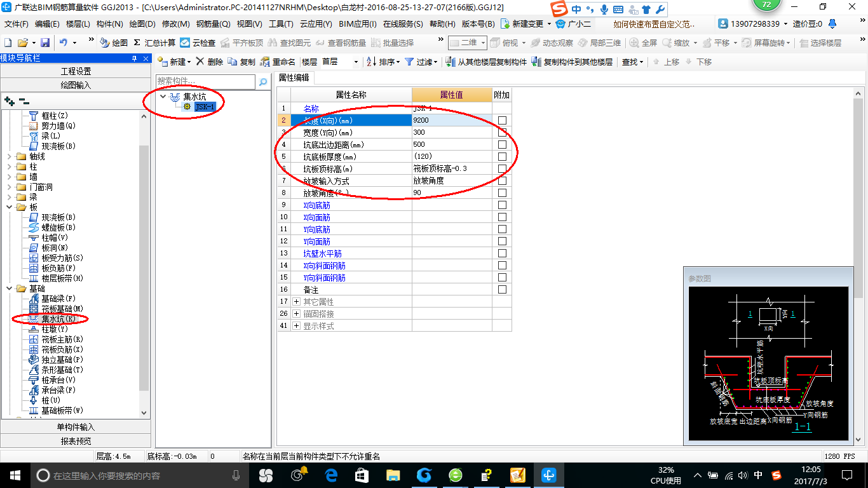
Task: Open 工程设置 navigation section
Action: 76,71
